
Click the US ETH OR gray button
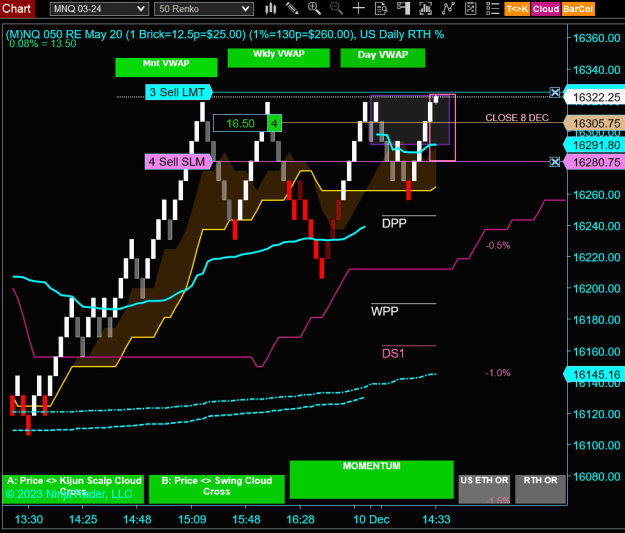coord(484,489)
